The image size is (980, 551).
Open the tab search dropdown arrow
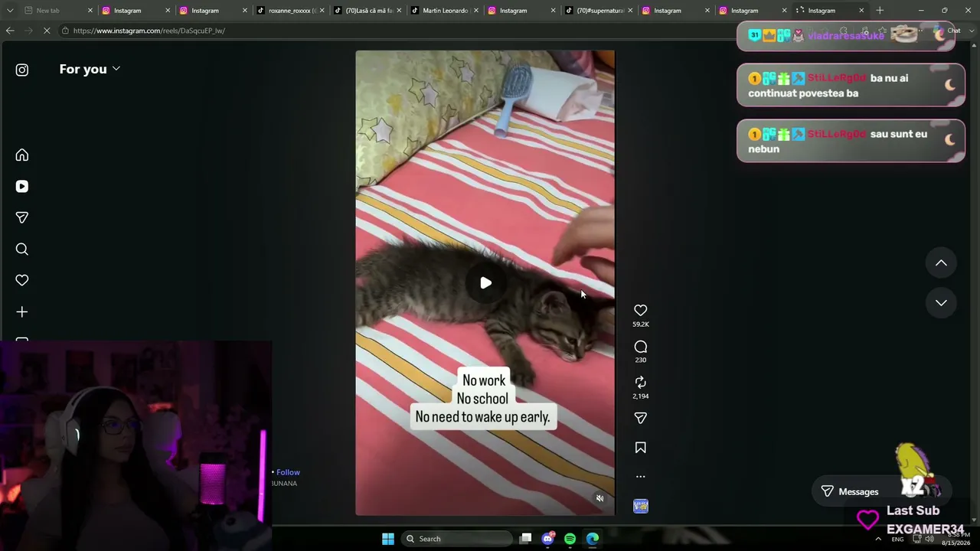point(11,11)
